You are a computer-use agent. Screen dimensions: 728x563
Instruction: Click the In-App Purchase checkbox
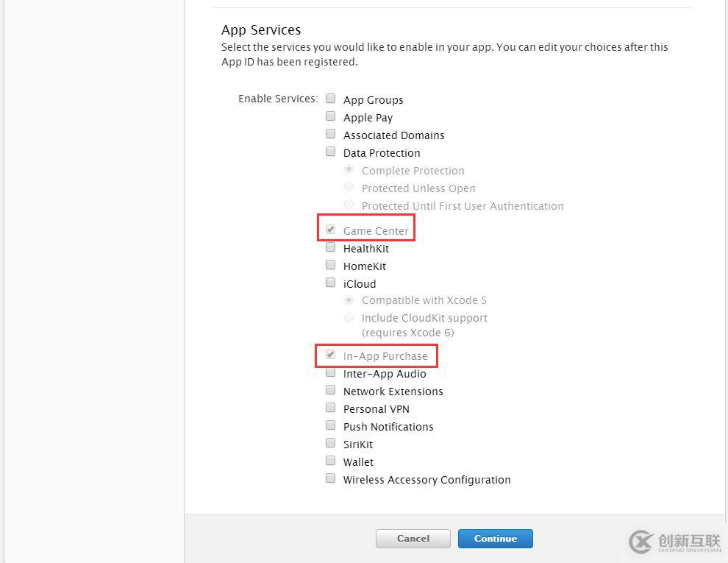(331, 355)
